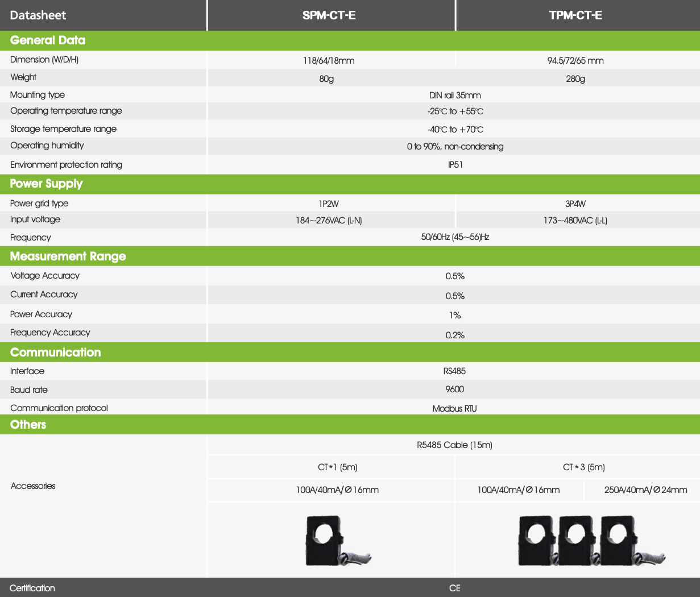The height and width of the screenshot is (597, 700).
Task: Click the 0.5% Voltage Accuracy value
Action: coord(455,276)
